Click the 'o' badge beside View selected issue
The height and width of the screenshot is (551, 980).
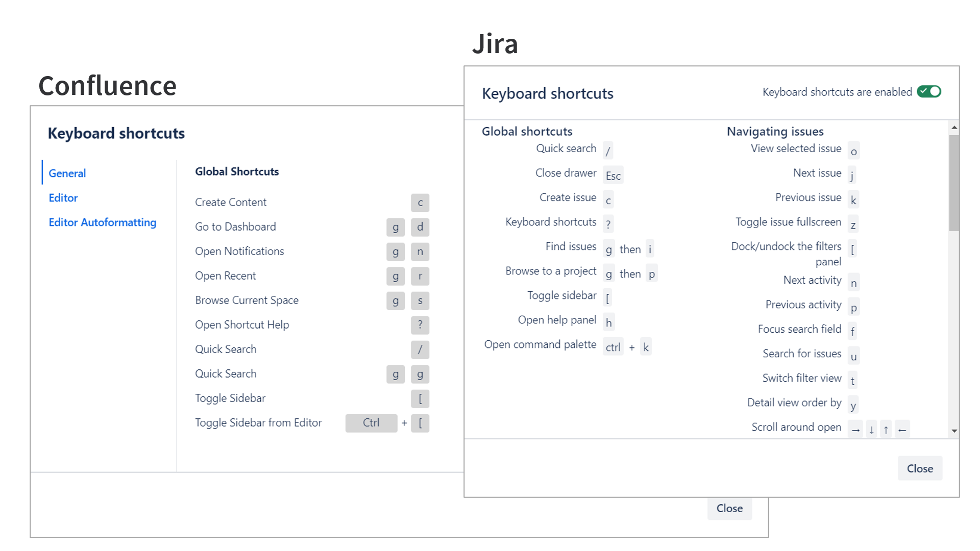[x=853, y=150]
